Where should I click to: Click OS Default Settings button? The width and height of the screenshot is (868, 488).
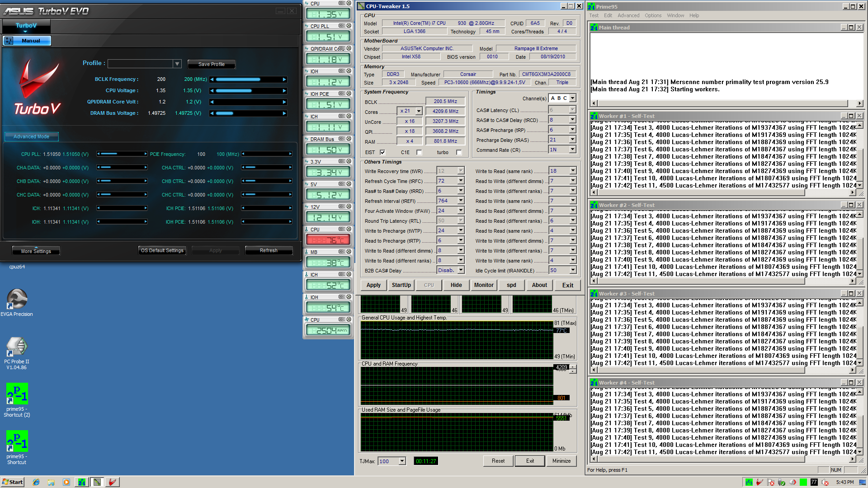[x=162, y=250]
